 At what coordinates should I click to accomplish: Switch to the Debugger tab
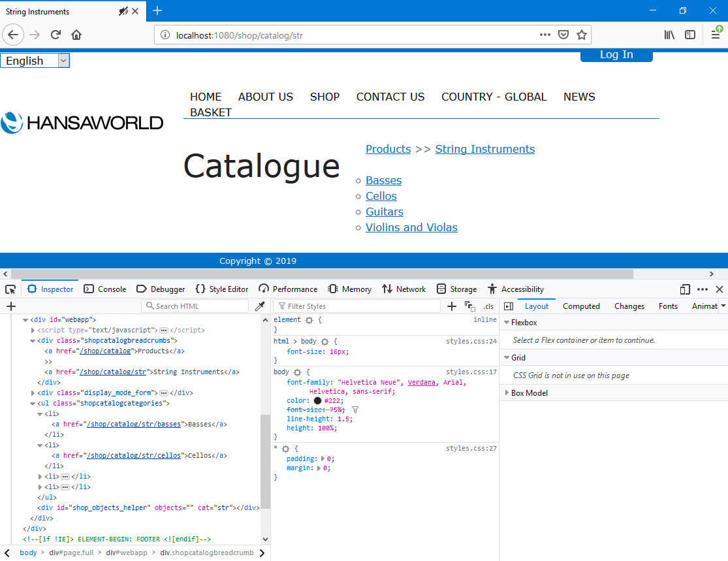(161, 289)
